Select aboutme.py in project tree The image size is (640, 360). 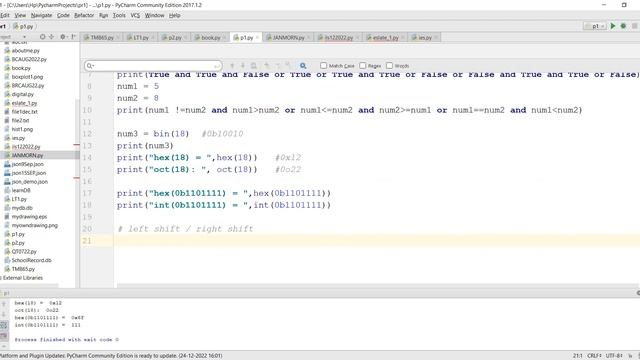pos(26,51)
